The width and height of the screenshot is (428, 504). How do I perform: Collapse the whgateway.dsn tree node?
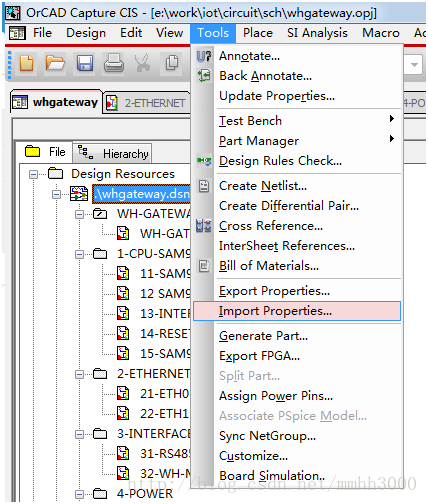[57, 194]
